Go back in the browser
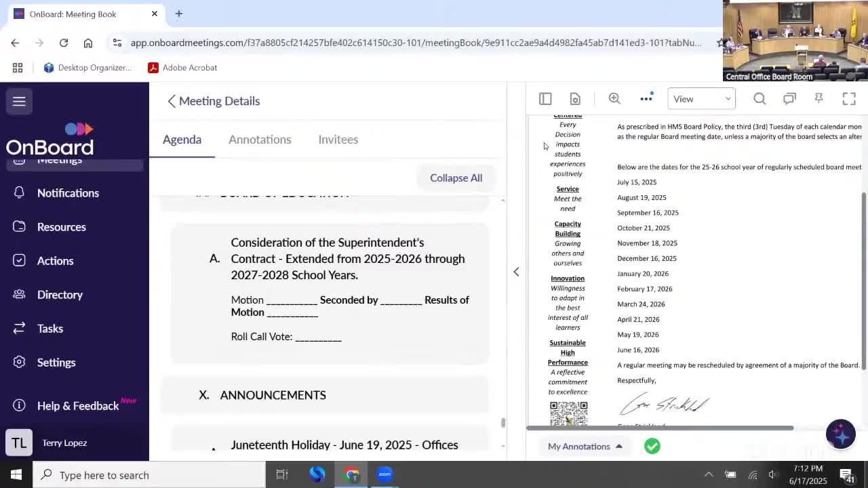Image resolution: width=868 pixels, height=488 pixels. 15,43
